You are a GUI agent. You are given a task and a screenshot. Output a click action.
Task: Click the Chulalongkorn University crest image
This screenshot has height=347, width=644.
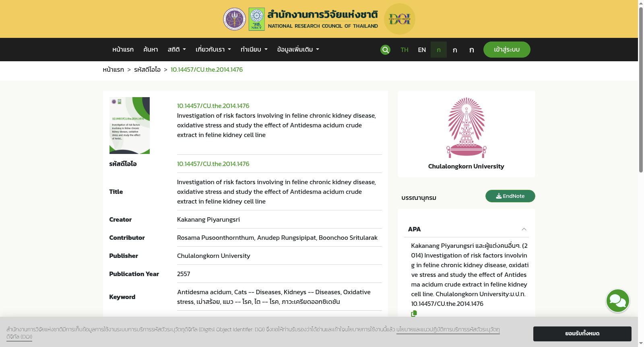click(x=466, y=127)
